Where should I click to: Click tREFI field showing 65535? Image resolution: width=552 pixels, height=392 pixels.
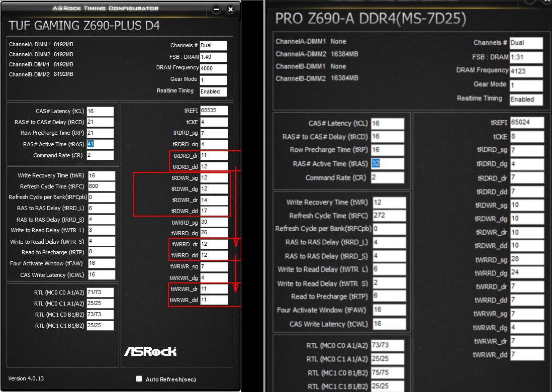(214, 111)
